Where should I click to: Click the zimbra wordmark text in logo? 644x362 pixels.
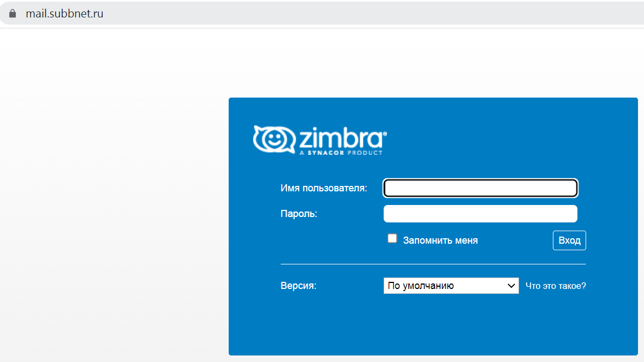point(343,137)
